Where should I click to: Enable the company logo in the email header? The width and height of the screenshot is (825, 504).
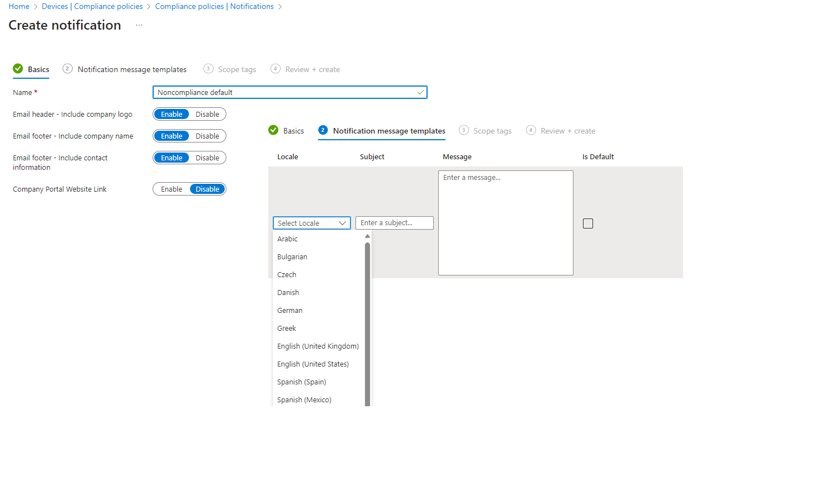click(172, 114)
